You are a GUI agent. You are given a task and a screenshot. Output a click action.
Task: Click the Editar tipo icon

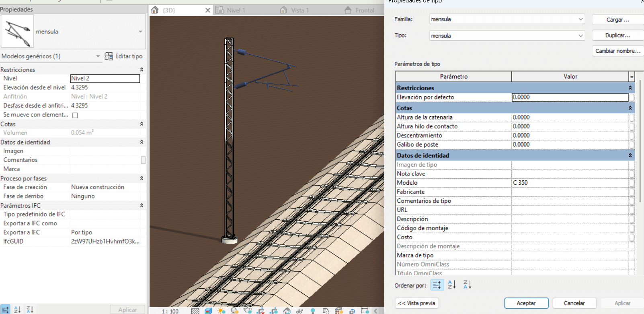pos(109,56)
